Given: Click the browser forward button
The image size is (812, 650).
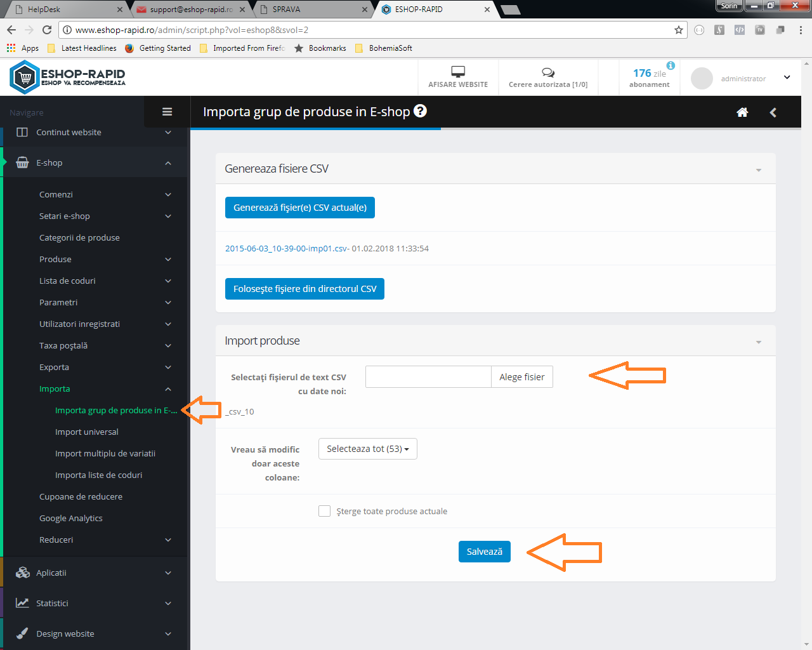Looking at the screenshot, I should pyautogui.click(x=29, y=30).
